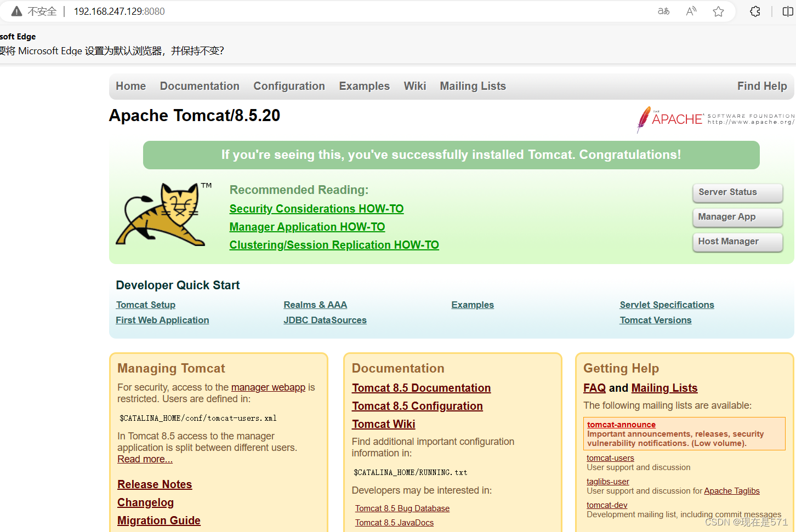Open the tomcat-dev mailing list link
Screen dimensions: 796x532
coord(607,505)
